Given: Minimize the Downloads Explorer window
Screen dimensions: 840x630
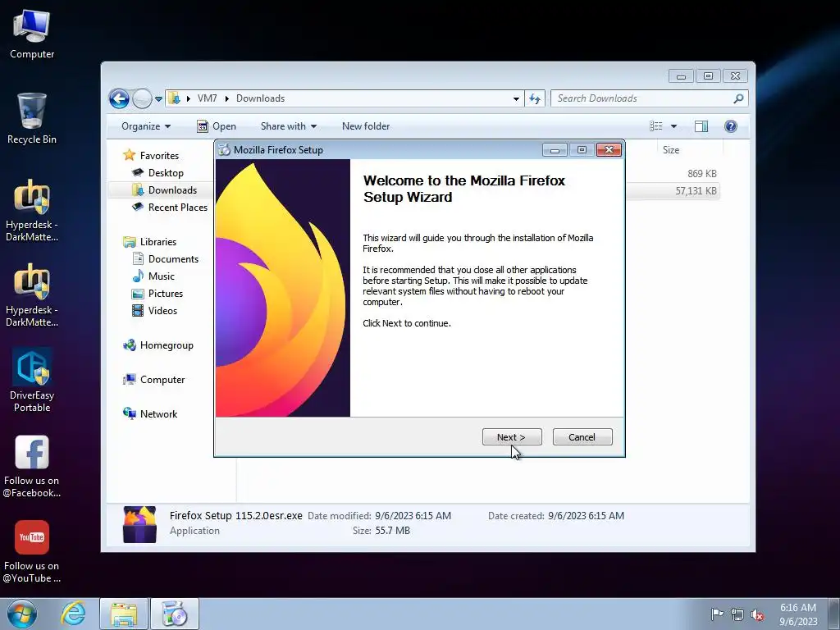Looking at the screenshot, I should [x=681, y=76].
